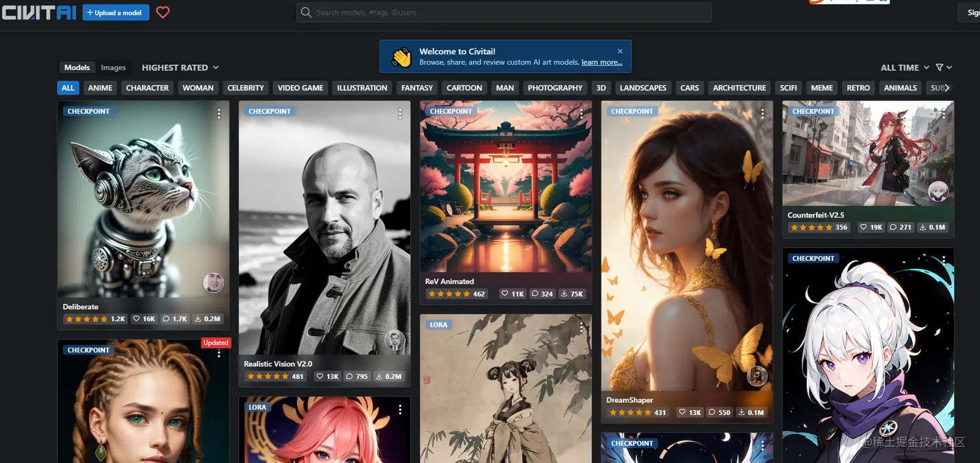The width and height of the screenshot is (980, 463).
Task: Click Realistic Vision 13K likes badge
Action: 327,376
